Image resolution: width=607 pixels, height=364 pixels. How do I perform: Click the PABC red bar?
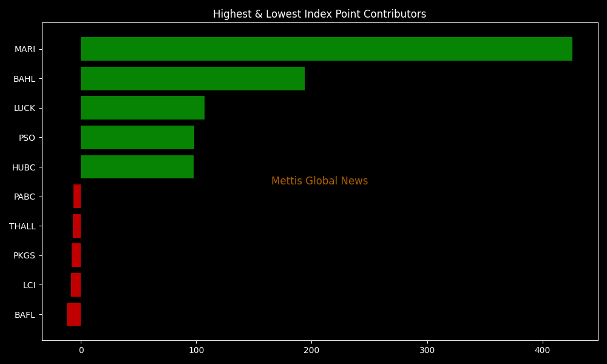77,197
